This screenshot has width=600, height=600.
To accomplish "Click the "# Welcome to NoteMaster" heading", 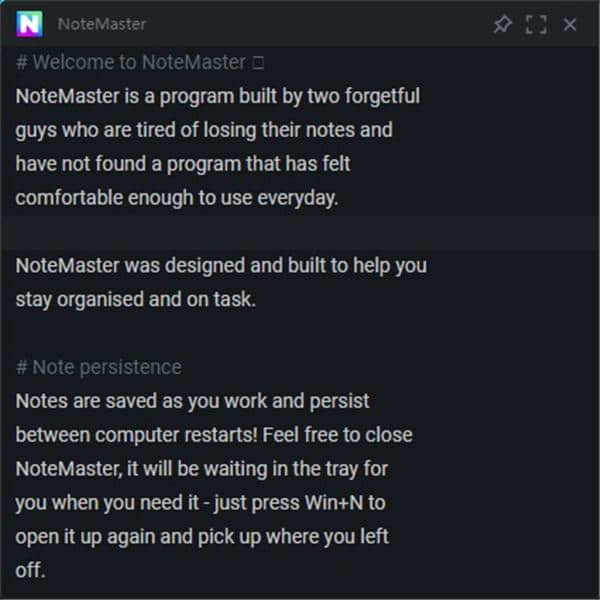I will pos(131,62).
